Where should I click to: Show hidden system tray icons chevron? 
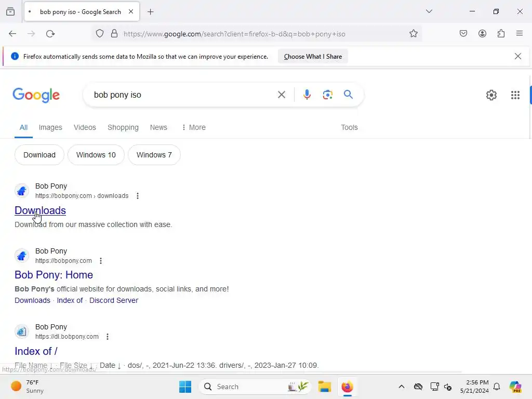(402, 387)
